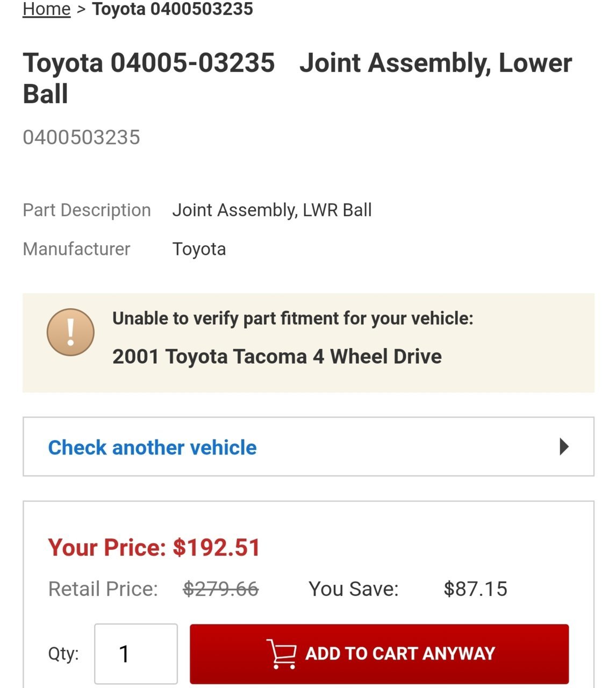The height and width of the screenshot is (688, 616).
Task: Click the $87.15 You Save amount
Action: click(x=475, y=589)
